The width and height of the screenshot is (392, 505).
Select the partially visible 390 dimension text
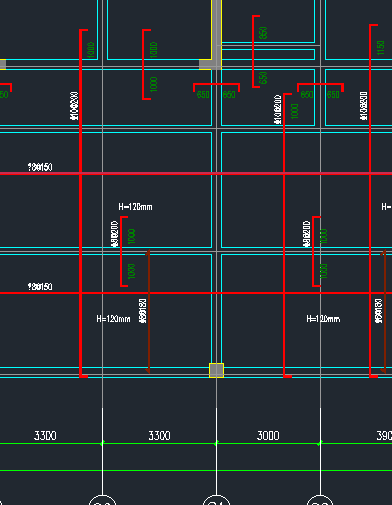(x=384, y=435)
